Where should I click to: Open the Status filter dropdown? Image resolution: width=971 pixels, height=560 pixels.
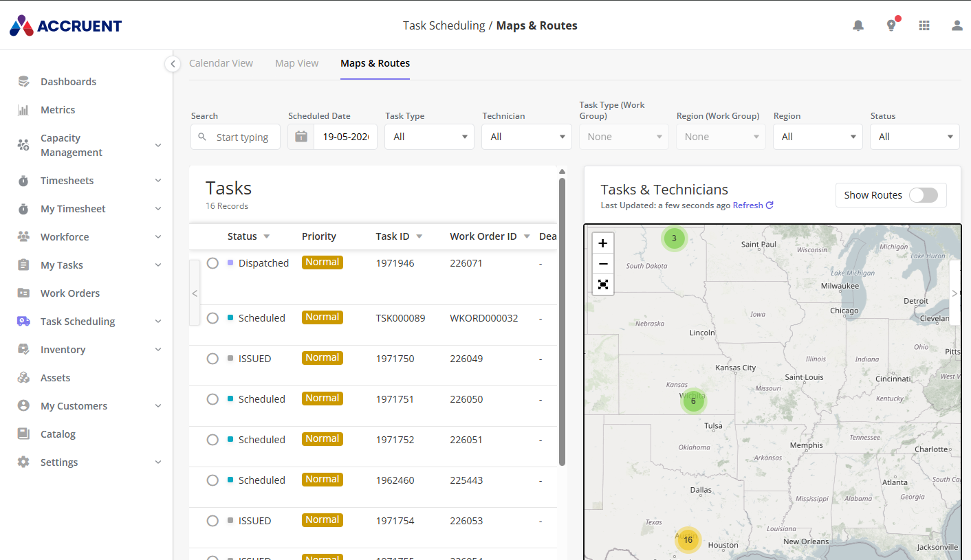point(915,137)
